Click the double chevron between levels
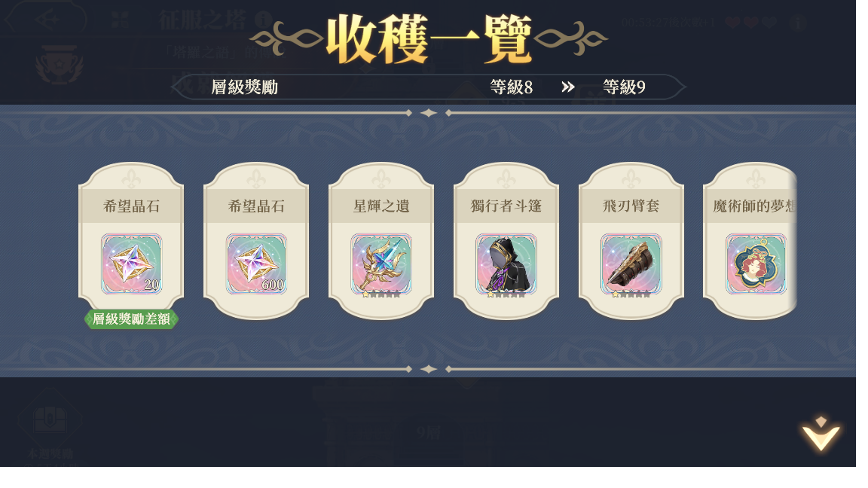 pos(568,87)
